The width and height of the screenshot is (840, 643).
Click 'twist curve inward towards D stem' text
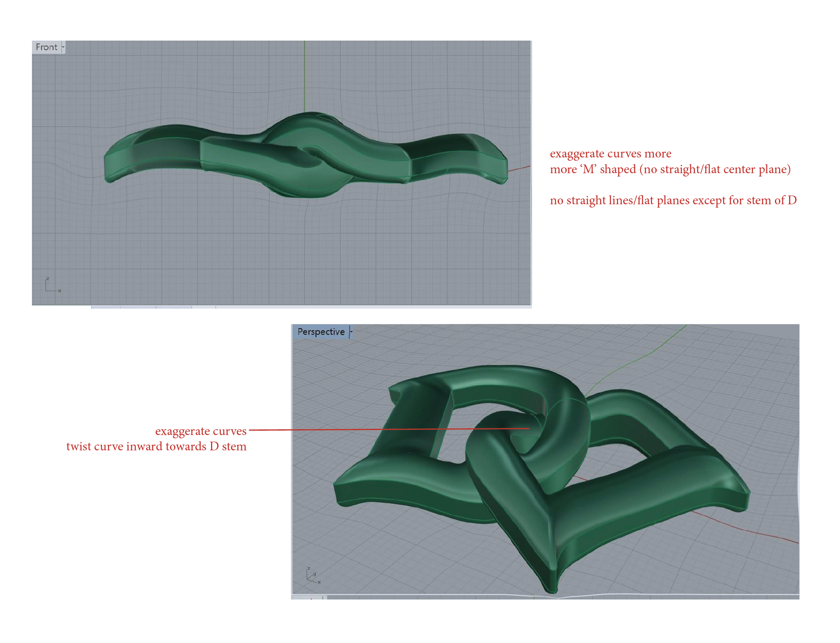[156, 447]
